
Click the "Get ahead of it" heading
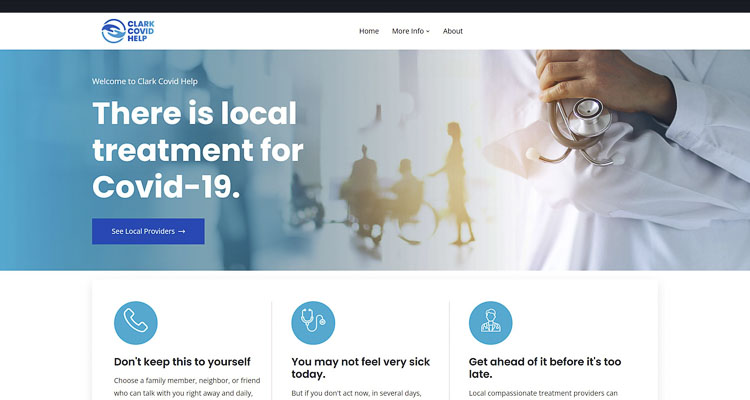545,368
